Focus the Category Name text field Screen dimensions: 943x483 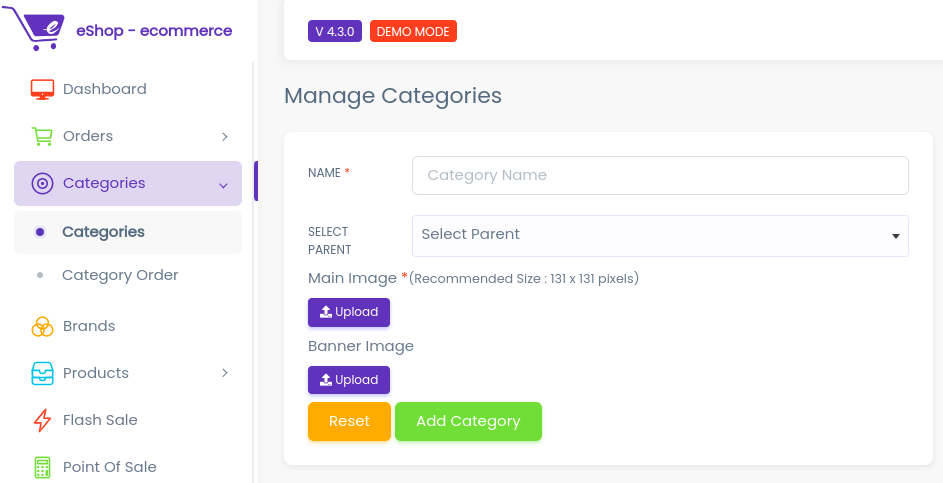pyautogui.click(x=660, y=175)
